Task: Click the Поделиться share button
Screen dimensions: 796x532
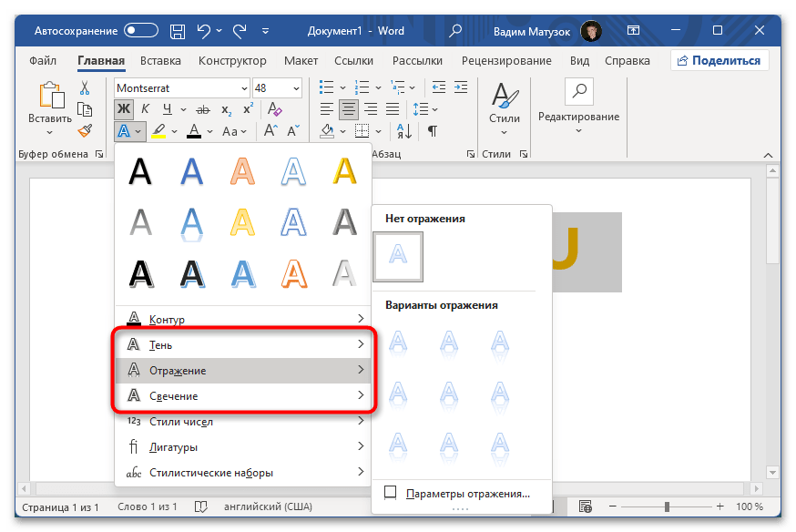Action: click(x=719, y=61)
